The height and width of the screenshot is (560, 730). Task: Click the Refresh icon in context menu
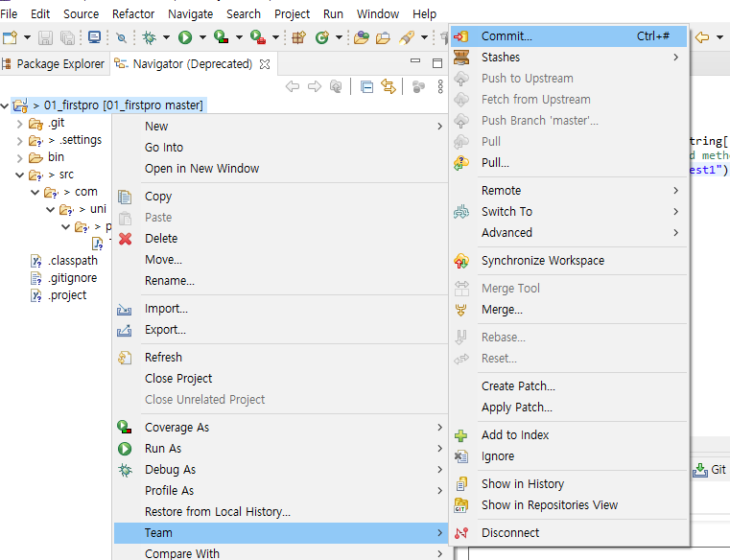coord(125,358)
